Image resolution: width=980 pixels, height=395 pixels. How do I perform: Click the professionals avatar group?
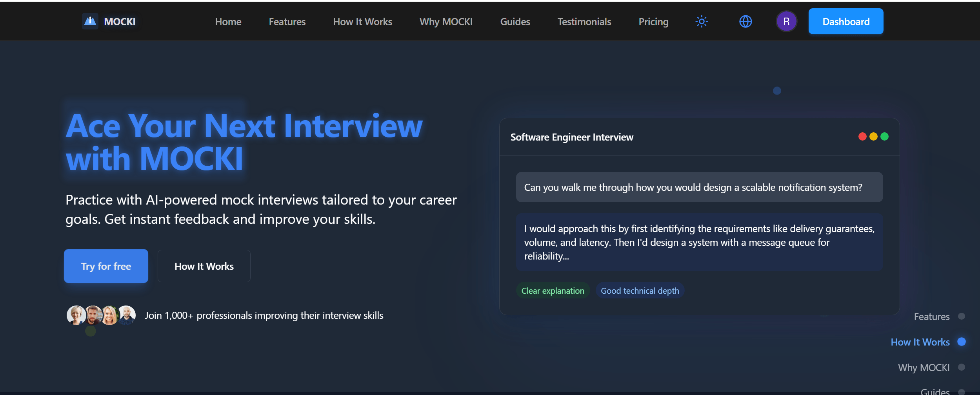(101, 315)
